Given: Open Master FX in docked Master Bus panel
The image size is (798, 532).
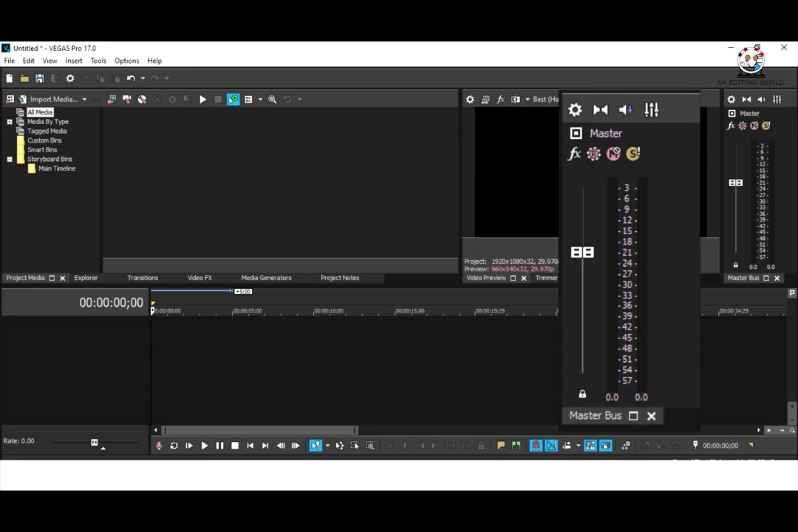Looking at the screenshot, I should [731, 126].
